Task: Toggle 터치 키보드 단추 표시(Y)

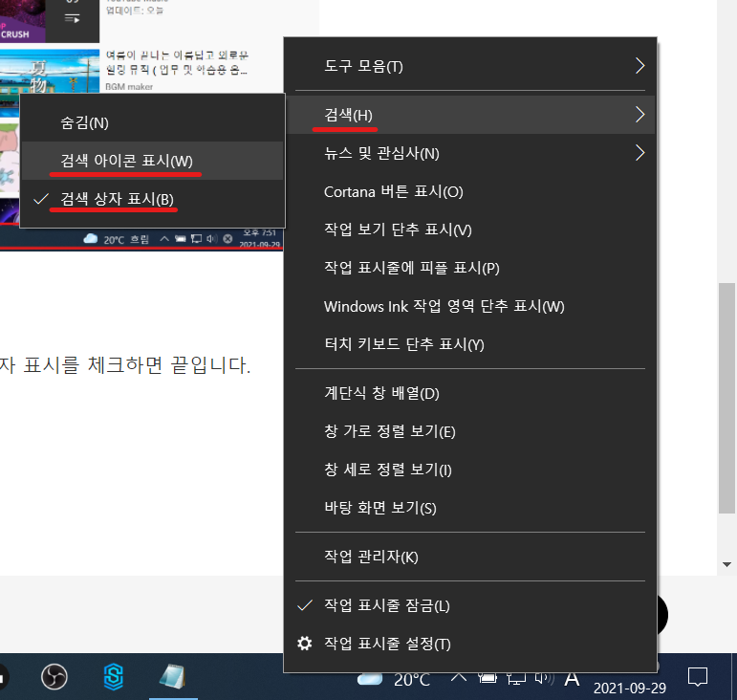Action: 470,344
